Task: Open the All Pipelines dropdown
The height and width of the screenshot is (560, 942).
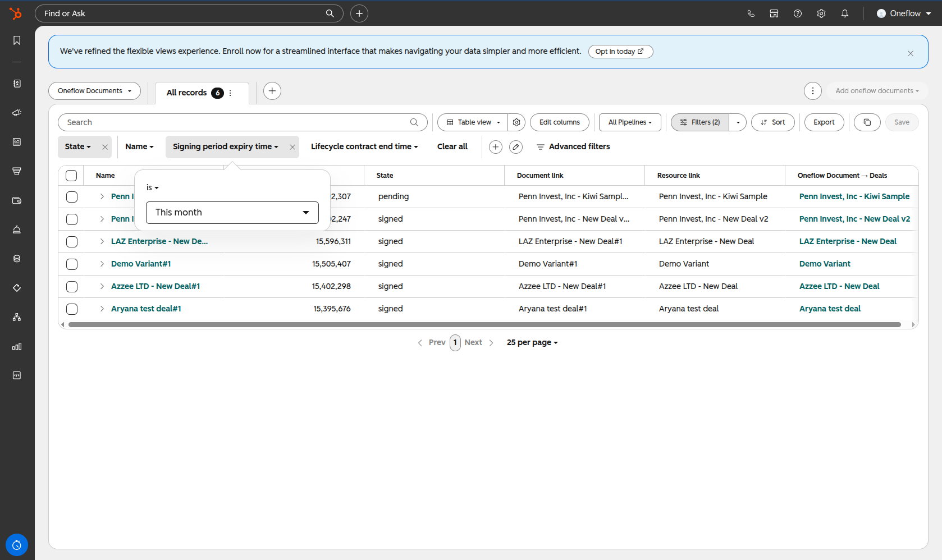Action: click(x=630, y=122)
